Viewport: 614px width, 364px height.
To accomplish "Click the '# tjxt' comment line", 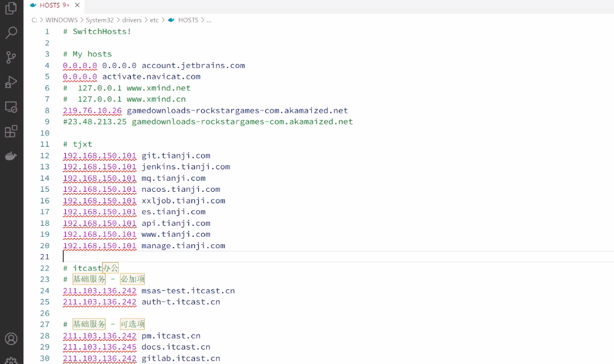I will pos(77,144).
